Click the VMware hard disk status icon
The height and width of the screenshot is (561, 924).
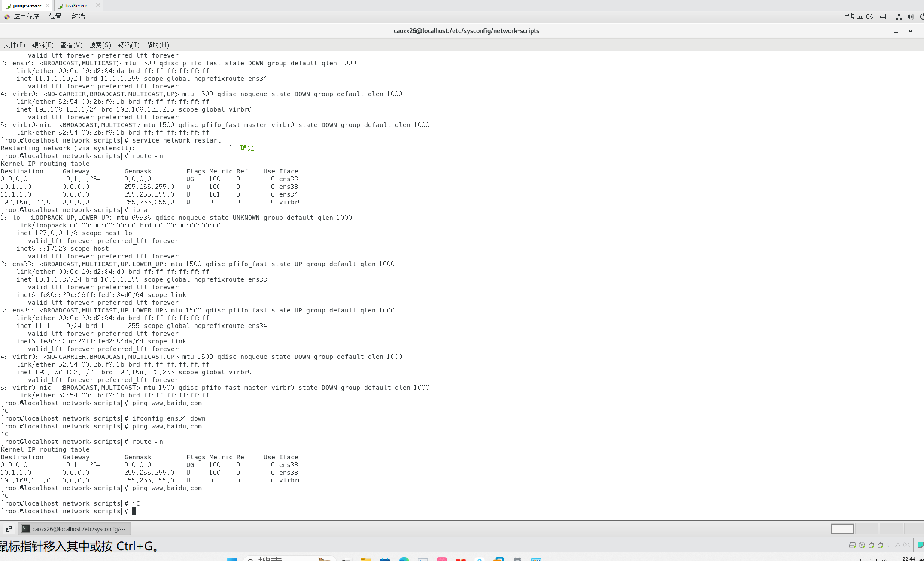(x=852, y=545)
